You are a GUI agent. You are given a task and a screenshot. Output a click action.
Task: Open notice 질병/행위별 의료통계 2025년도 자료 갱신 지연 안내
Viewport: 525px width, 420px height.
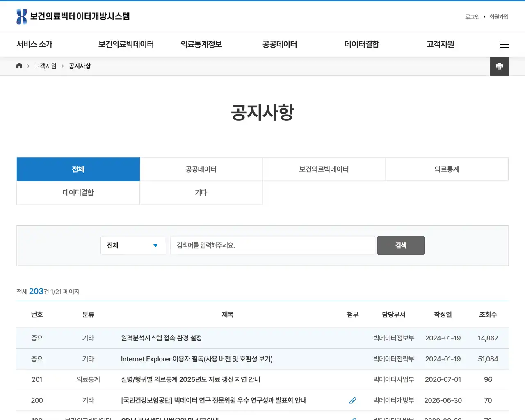tap(190, 379)
